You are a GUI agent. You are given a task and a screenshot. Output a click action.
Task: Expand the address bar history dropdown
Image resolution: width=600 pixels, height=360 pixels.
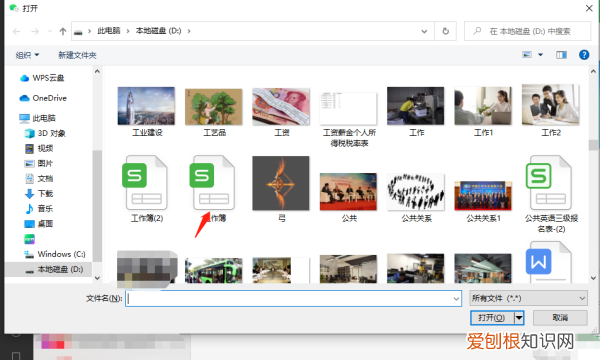point(424,31)
